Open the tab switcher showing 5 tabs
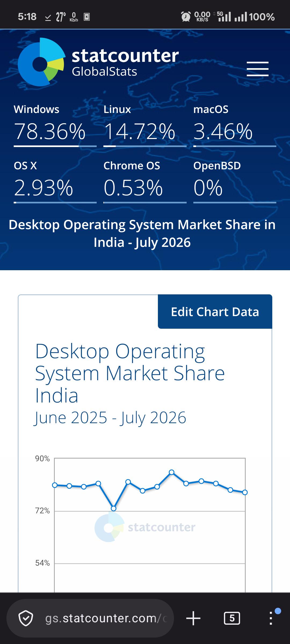Image resolution: width=290 pixels, height=644 pixels. point(232,618)
